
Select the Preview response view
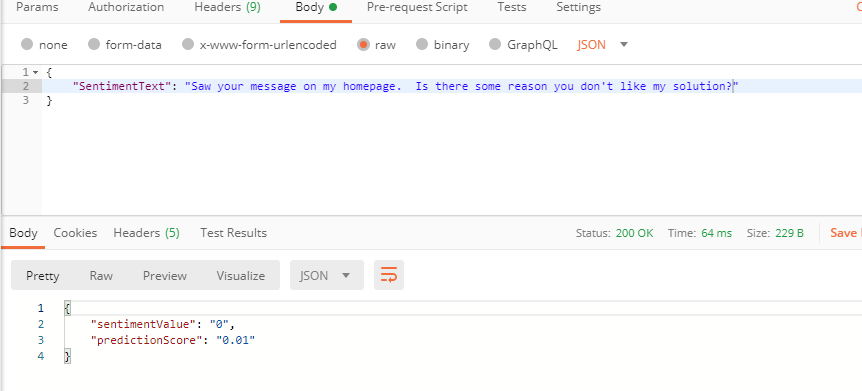(165, 276)
